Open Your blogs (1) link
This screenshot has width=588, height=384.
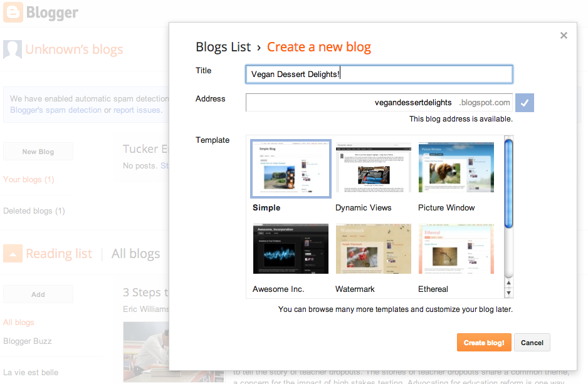coord(29,179)
